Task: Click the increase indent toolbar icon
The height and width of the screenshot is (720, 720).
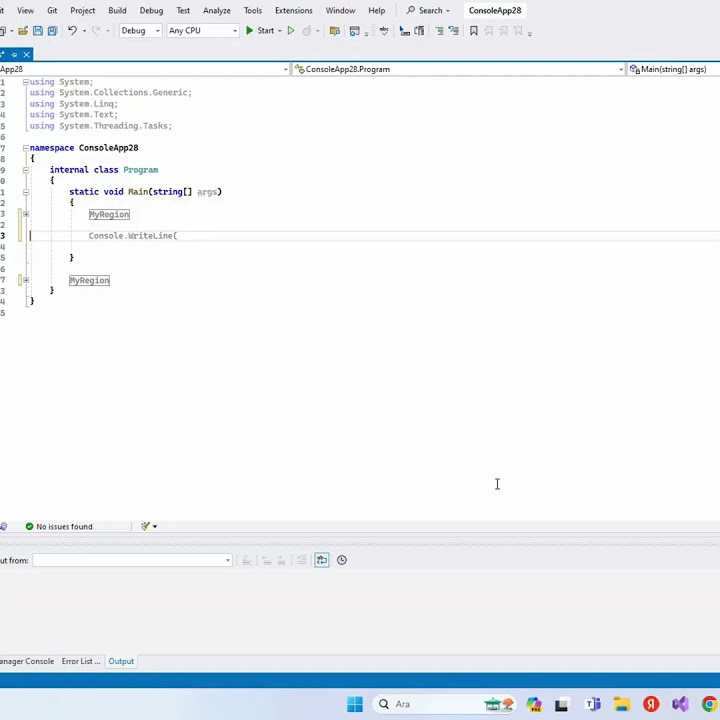Action: 454,31
